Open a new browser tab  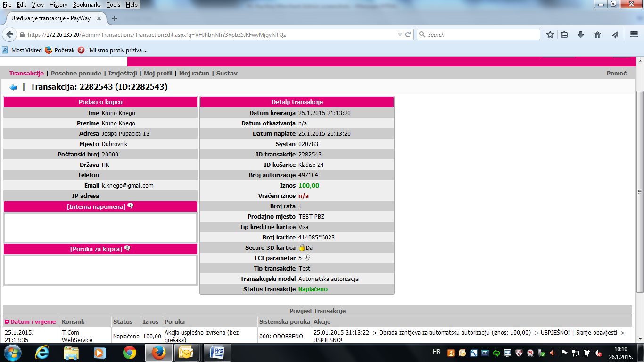pos(115,18)
